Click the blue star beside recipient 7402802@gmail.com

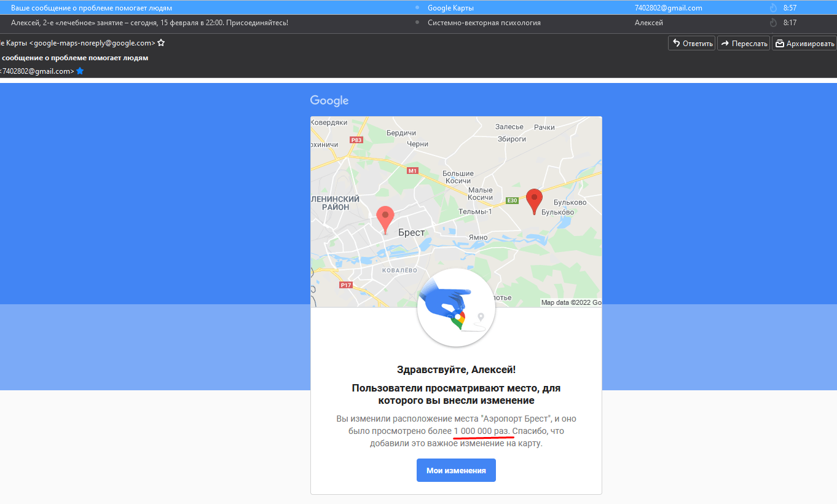80,71
